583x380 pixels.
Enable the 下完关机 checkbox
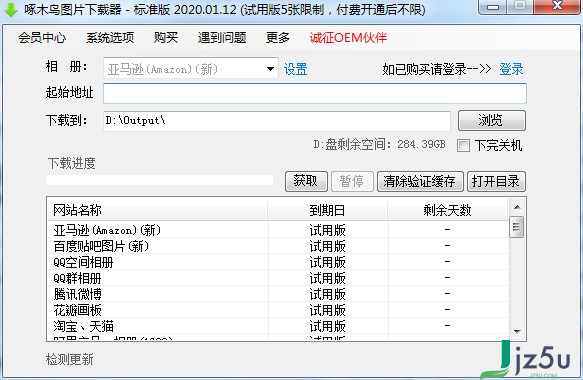(463, 145)
